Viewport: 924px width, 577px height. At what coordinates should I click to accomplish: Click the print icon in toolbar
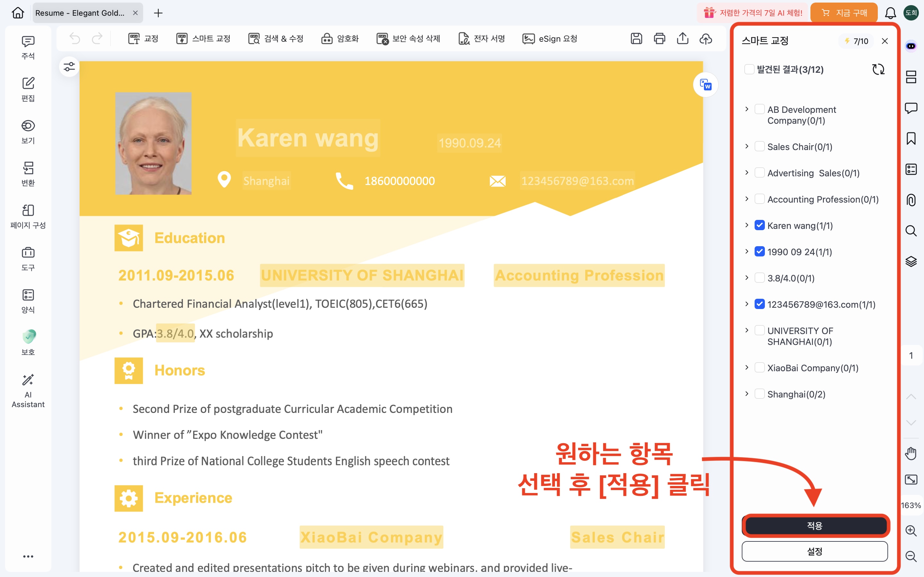[659, 38]
